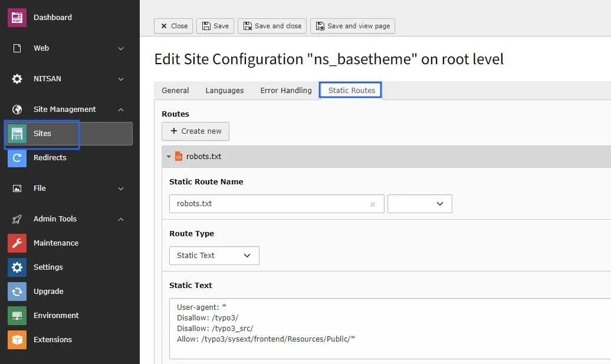Open the Route Type dropdown

tap(214, 256)
